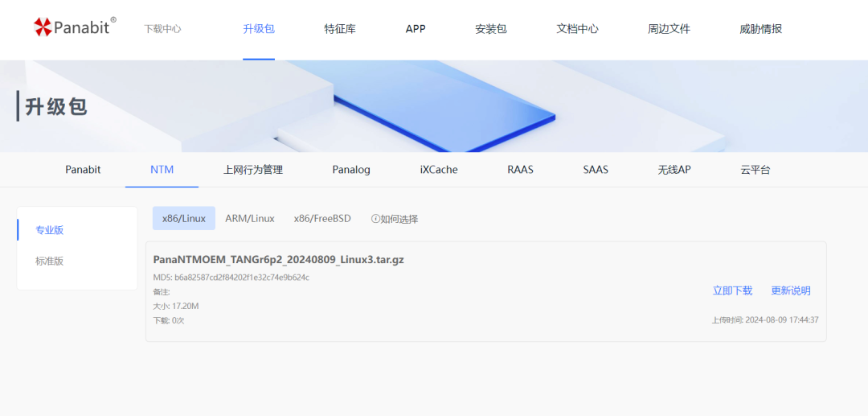Choose the x86/FreeBSD platform option

click(322, 218)
